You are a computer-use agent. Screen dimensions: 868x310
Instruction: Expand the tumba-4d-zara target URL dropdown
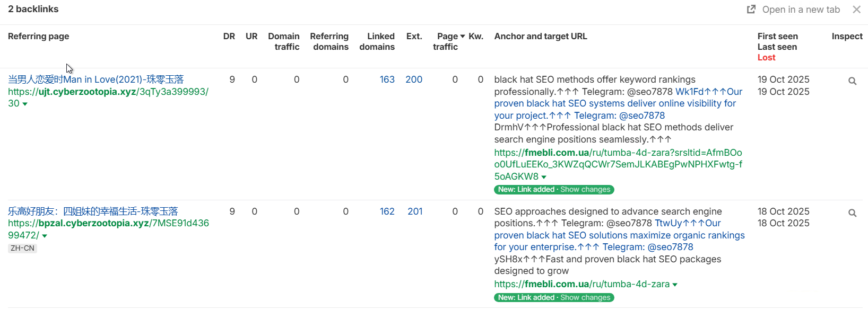(675, 285)
